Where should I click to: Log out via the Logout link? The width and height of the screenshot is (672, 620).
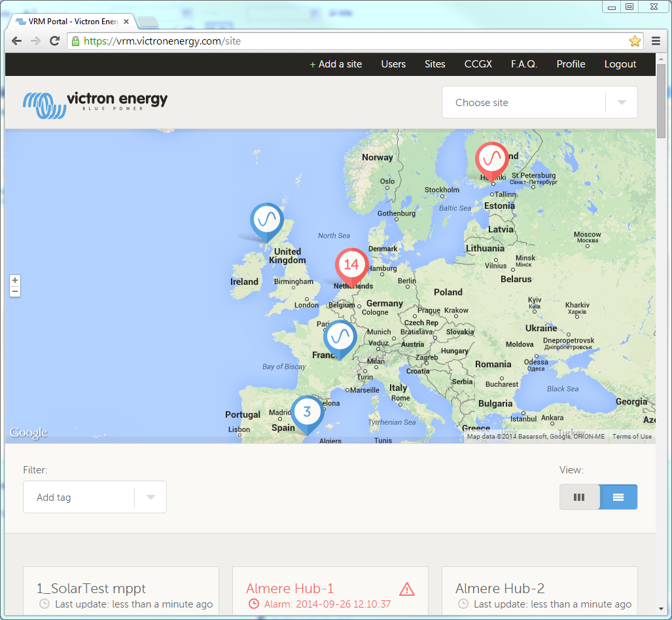(x=620, y=64)
